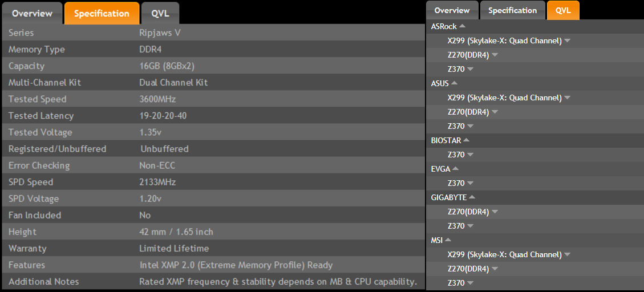
Task: Click the up-arrow icon next to MSI
Action: point(448,240)
